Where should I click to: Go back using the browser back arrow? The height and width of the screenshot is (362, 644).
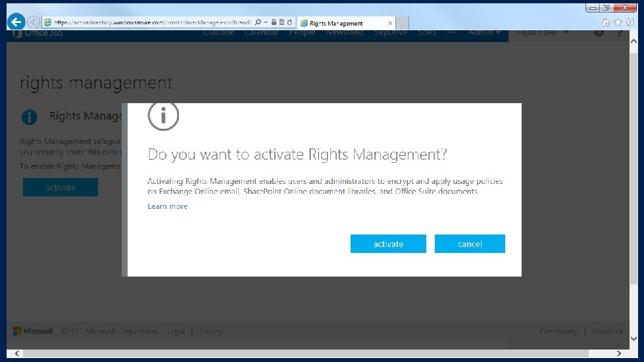pos(16,22)
